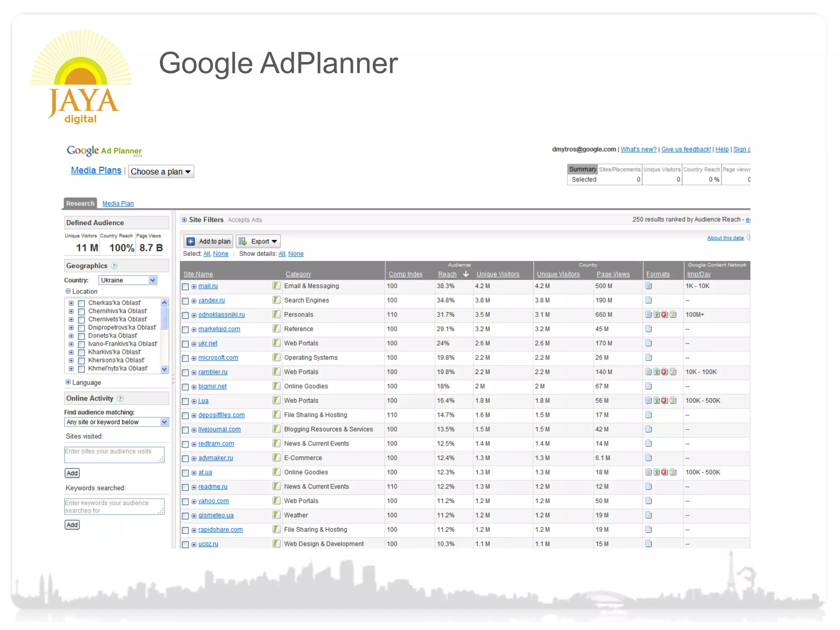Open the Find audience matching dropdown
Image resolution: width=840 pixels, height=630 pixels.
[x=116, y=422]
